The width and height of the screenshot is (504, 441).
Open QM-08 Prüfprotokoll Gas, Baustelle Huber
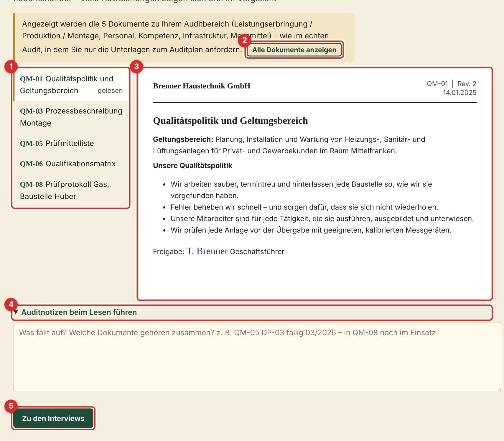[71, 190]
